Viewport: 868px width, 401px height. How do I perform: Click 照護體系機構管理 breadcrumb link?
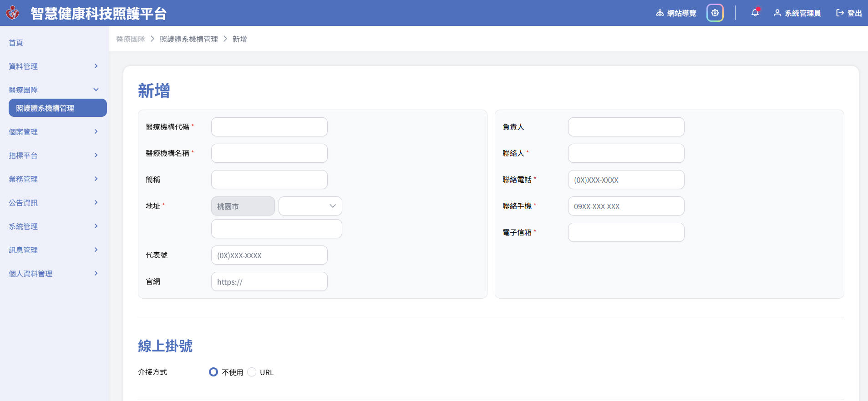(x=188, y=39)
